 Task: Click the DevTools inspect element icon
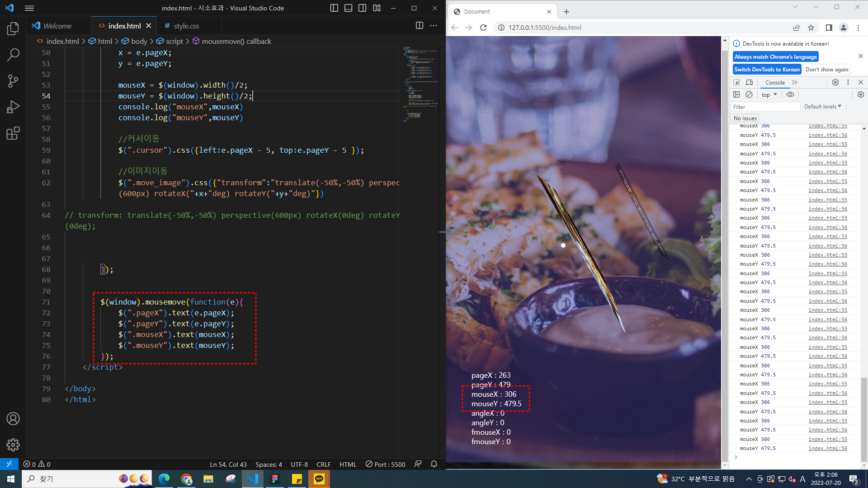[x=736, y=82]
